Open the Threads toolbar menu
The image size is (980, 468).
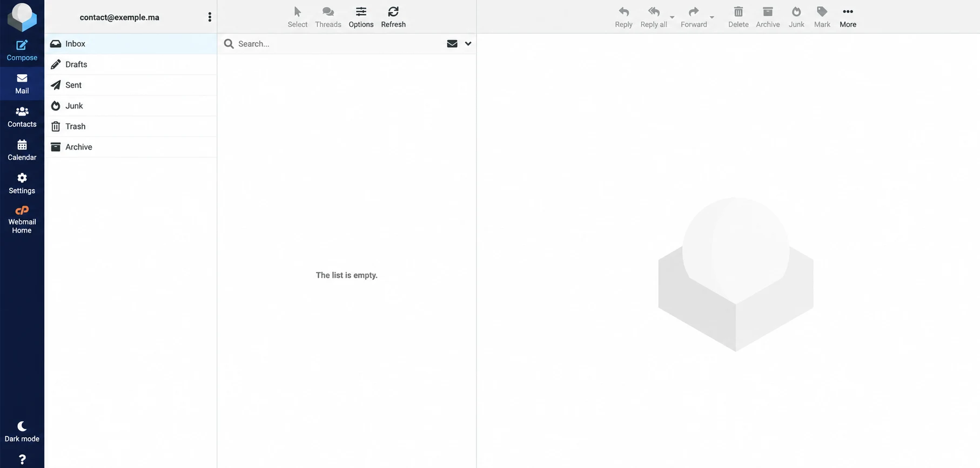(328, 17)
